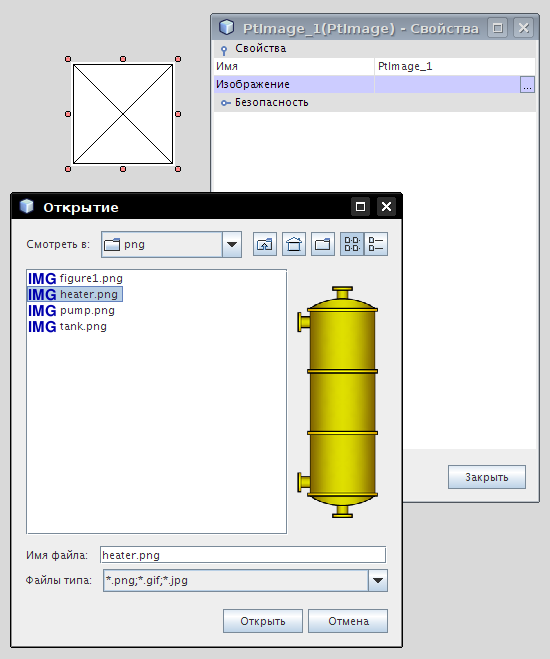Switch to details view toggle
Screen dimensions: 550x659
coord(376,244)
